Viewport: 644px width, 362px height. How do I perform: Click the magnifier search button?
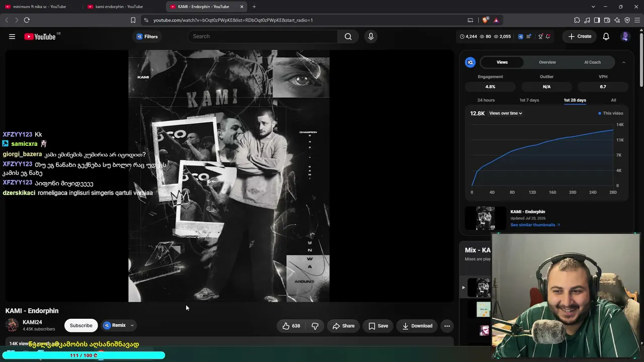pyautogui.click(x=348, y=36)
